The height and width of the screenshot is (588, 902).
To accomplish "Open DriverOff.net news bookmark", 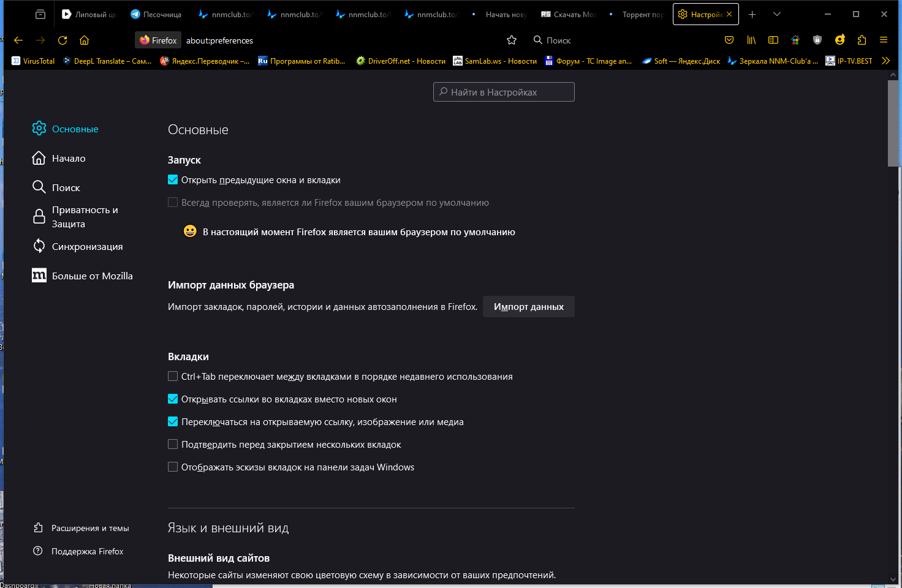I will [x=401, y=61].
